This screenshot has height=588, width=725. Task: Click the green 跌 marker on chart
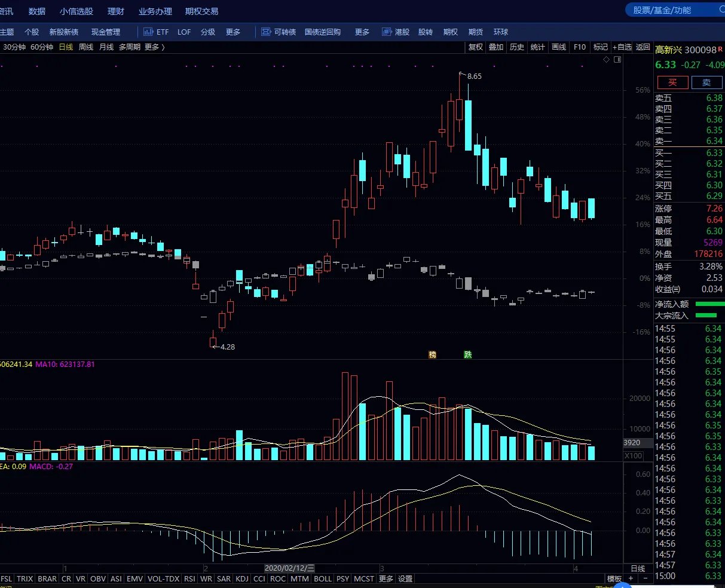pyautogui.click(x=468, y=354)
